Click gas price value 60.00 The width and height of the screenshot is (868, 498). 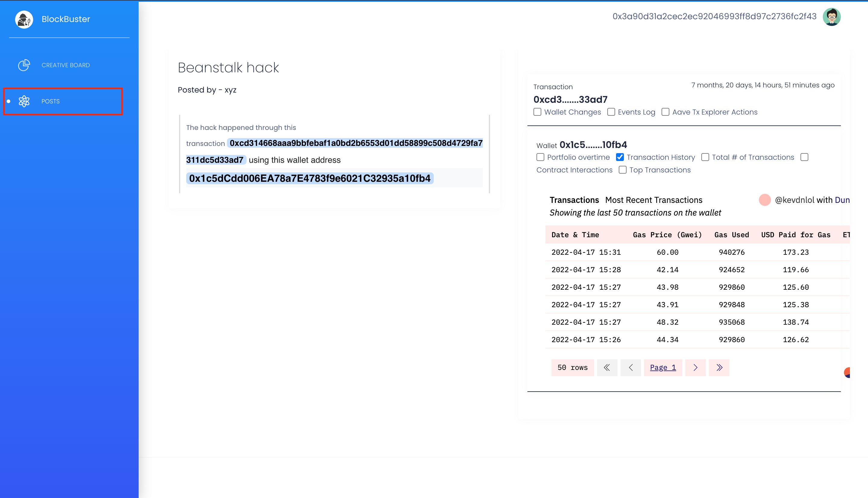pyautogui.click(x=668, y=252)
